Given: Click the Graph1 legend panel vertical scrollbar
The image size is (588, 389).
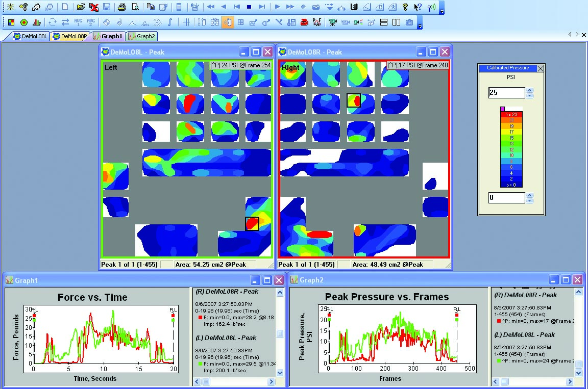Looking at the screenshot, I should 280,331.
